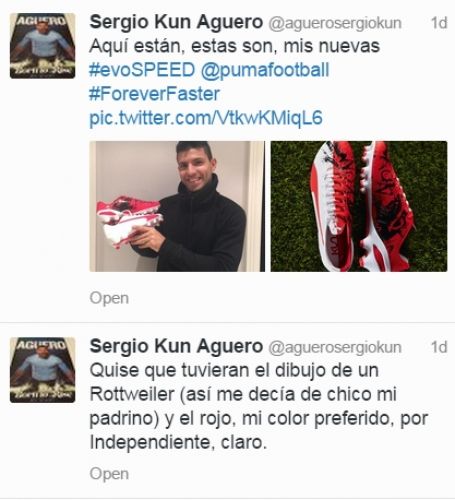Open @aguerosergiokun handle in second tweet
The width and height of the screenshot is (455, 500).
pos(335,348)
